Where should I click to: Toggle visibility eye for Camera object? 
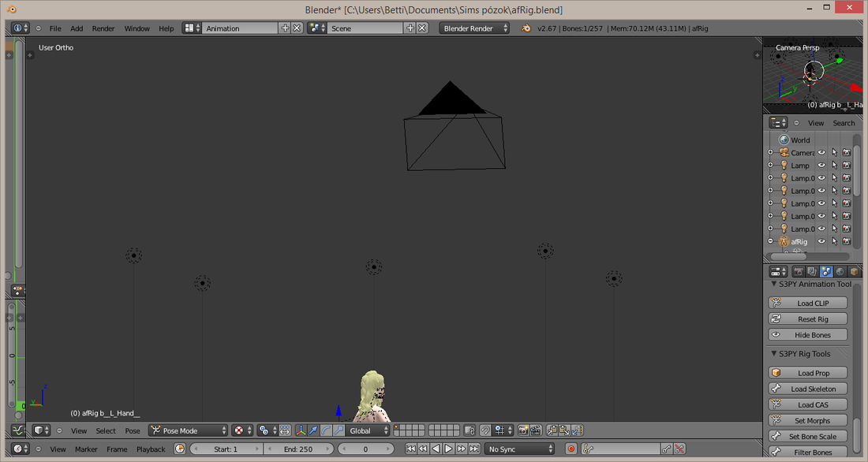(x=822, y=152)
